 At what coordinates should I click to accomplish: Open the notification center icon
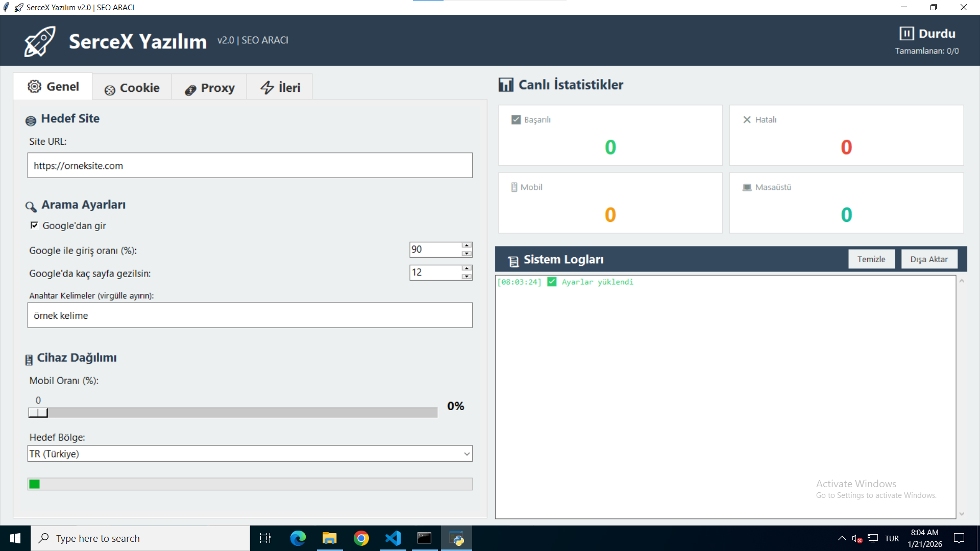tap(959, 538)
